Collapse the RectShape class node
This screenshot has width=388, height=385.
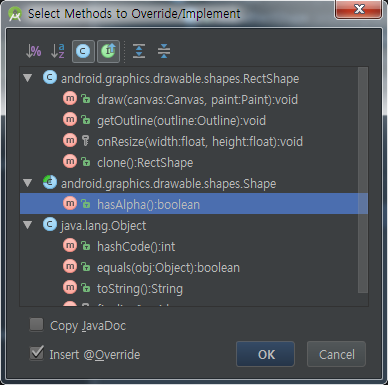click(x=28, y=78)
